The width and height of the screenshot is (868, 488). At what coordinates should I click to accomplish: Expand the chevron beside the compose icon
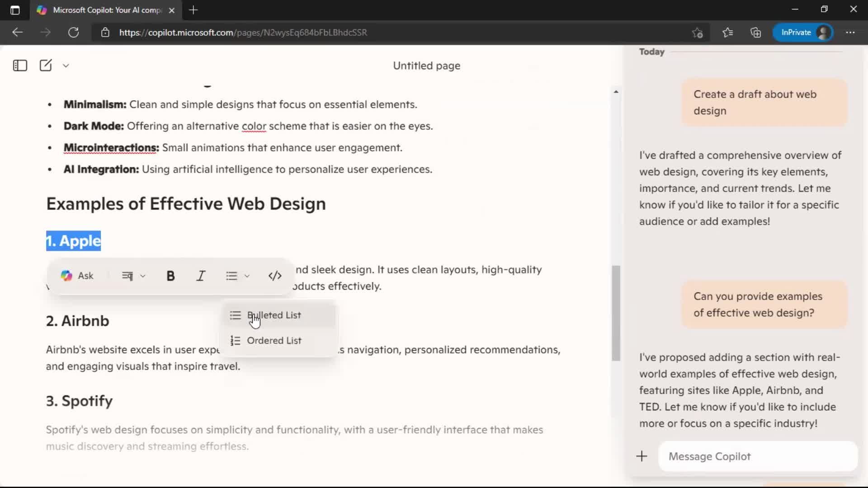coord(66,66)
